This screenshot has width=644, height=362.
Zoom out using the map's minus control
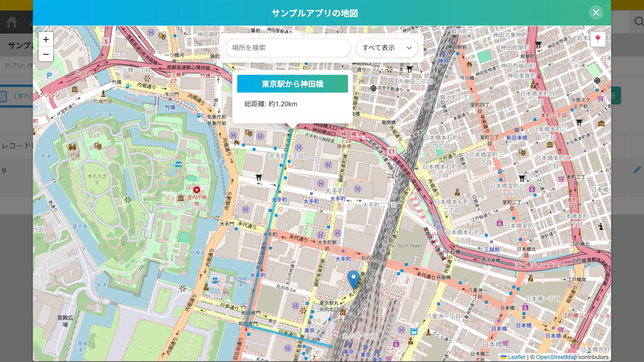coord(46,53)
